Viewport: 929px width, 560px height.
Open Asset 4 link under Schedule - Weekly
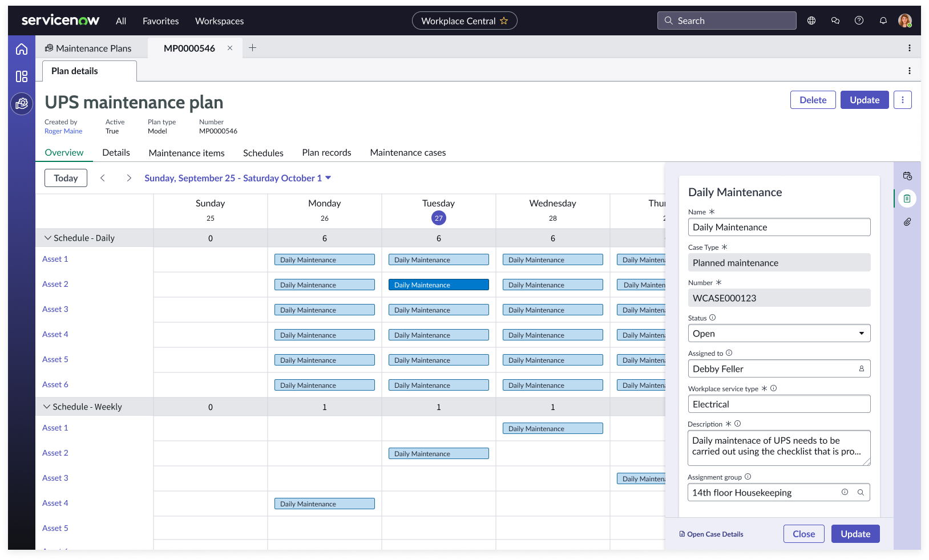click(x=55, y=503)
